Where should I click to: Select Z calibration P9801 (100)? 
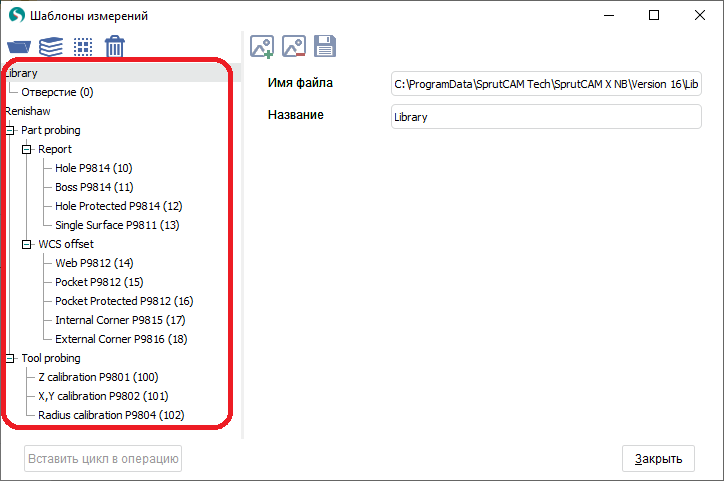click(98, 377)
